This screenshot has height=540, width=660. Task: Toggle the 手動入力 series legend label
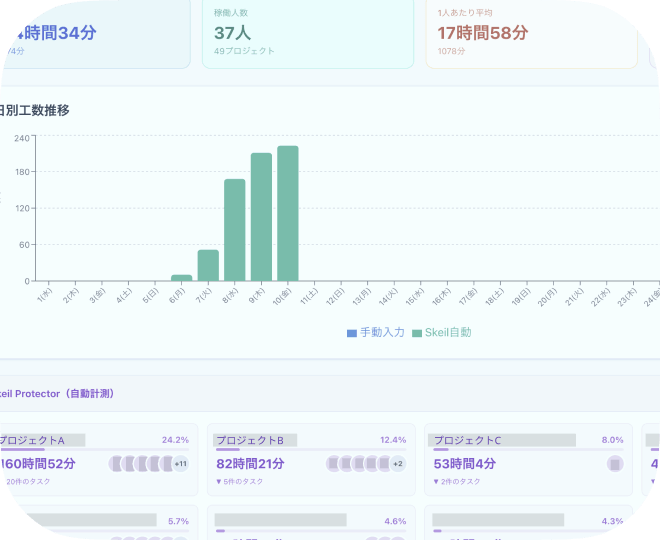click(x=381, y=332)
